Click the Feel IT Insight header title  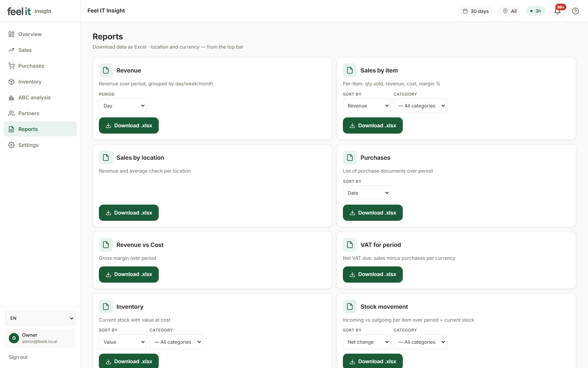coord(106,11)
